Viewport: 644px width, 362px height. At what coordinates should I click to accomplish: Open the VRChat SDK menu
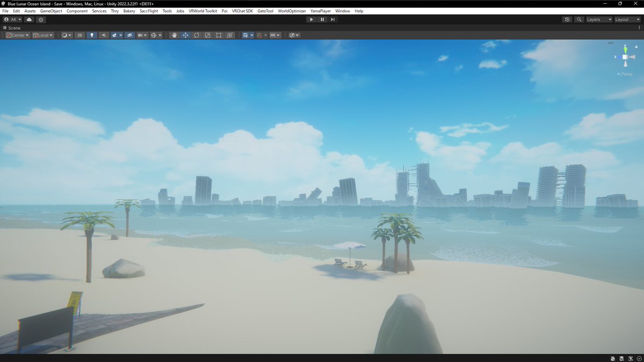[242, 11]
